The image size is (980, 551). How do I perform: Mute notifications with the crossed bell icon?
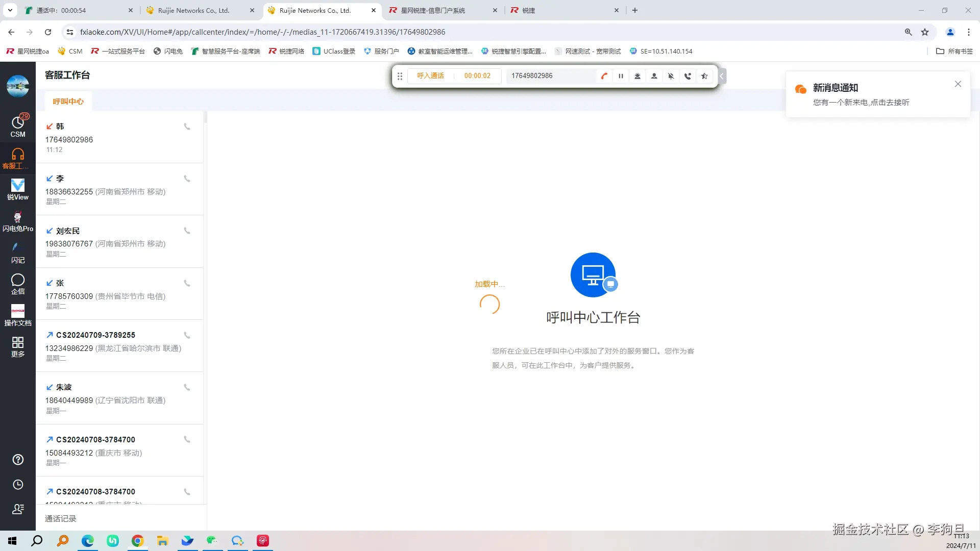click(671, 76)
